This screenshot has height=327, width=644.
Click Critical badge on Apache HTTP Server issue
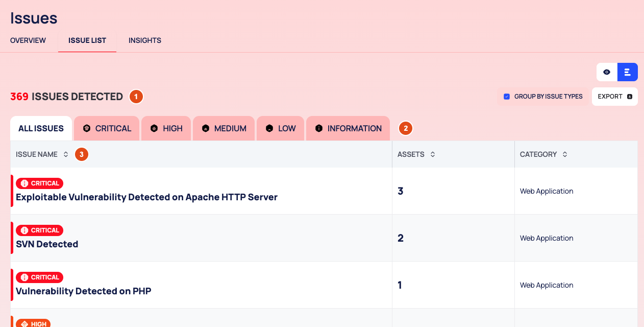(x=39, y=183)
